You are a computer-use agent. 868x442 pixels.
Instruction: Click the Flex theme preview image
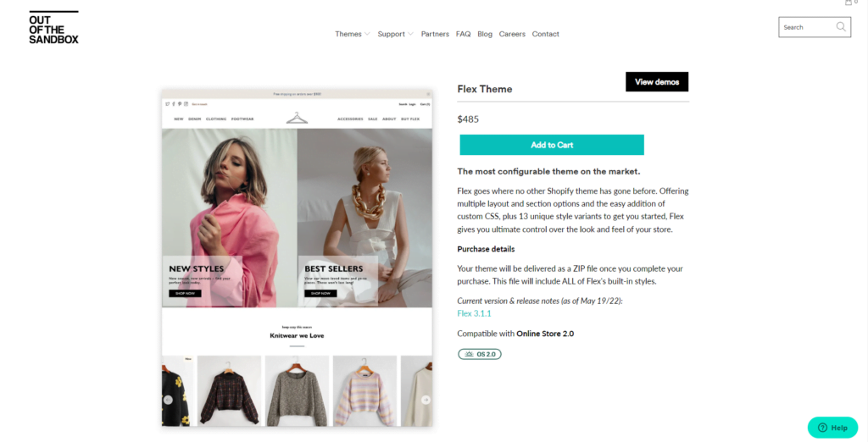[x=297, y=257]
